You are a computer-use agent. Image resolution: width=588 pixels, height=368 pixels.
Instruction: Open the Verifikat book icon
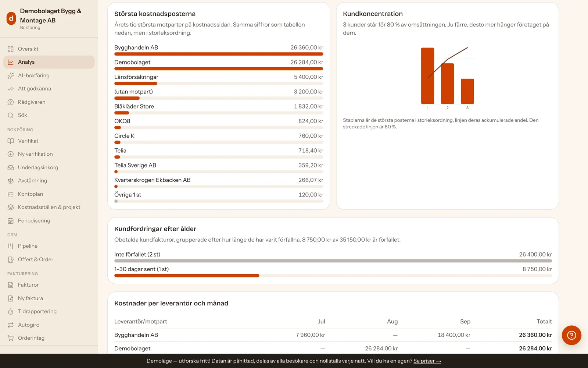(x=11, y=141)
